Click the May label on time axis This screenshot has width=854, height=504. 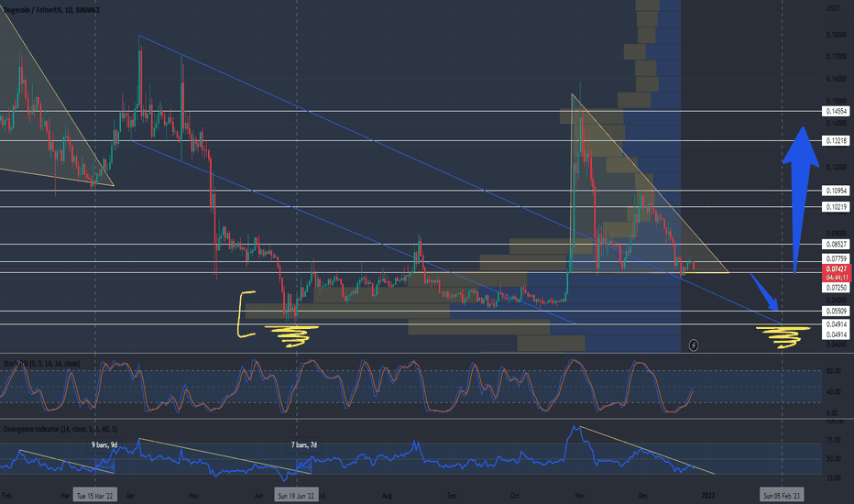pos(193,495)
